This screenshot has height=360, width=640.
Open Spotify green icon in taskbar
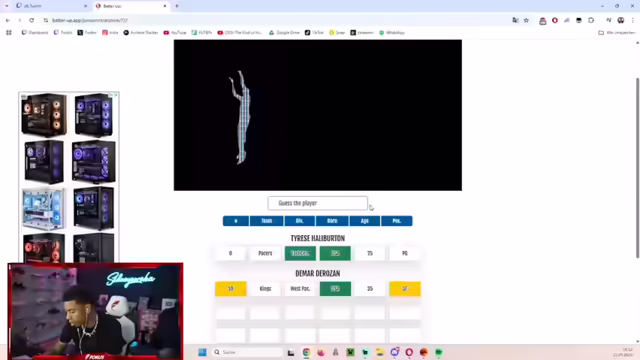pyautogui.click(x=439, y=352)
